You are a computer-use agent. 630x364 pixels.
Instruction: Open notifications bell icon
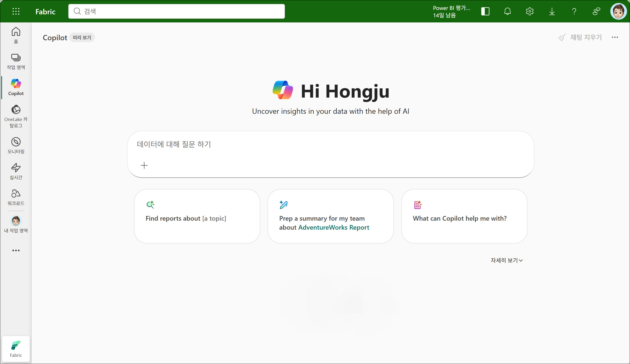pos(507,11)
